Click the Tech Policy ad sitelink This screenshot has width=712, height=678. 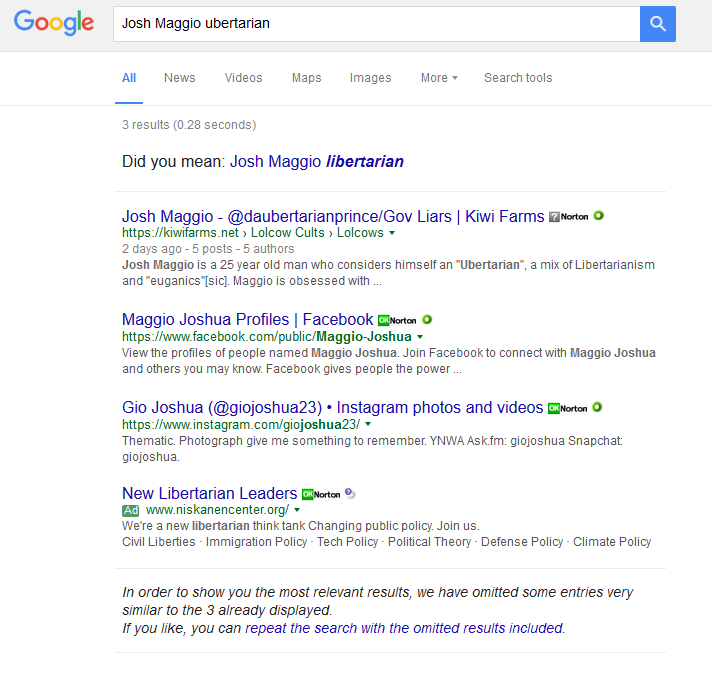click(x=347, y=542)
